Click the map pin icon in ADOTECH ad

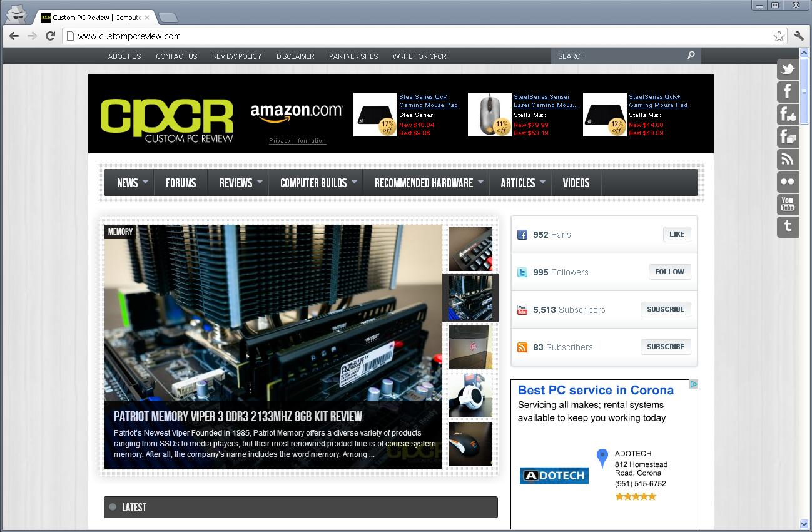(x=602, y=458)
